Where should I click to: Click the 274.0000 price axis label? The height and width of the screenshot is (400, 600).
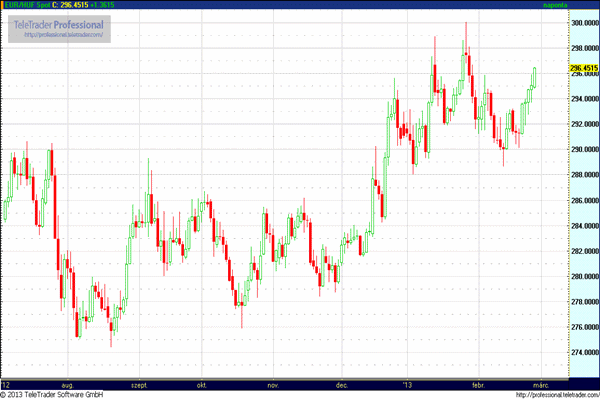(582, 353)
